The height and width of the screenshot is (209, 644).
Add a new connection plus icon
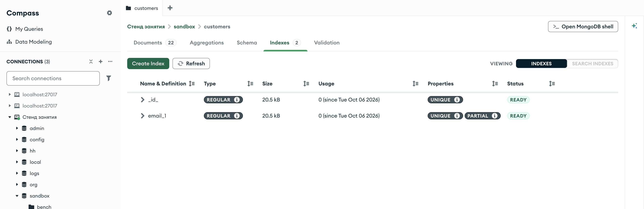coord(100,61)
